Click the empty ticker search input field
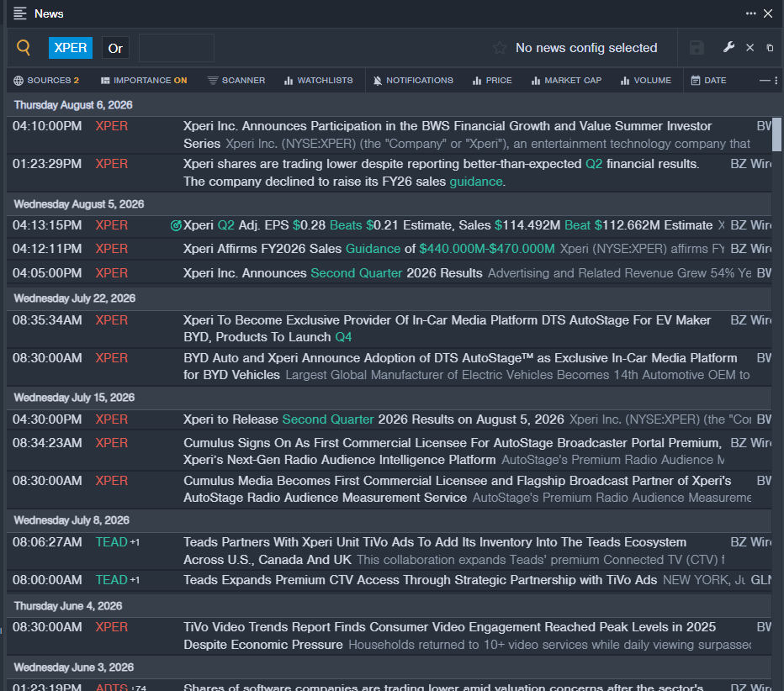Image resolution: width=784 pixels, height=691 pixels. (177, 48)
